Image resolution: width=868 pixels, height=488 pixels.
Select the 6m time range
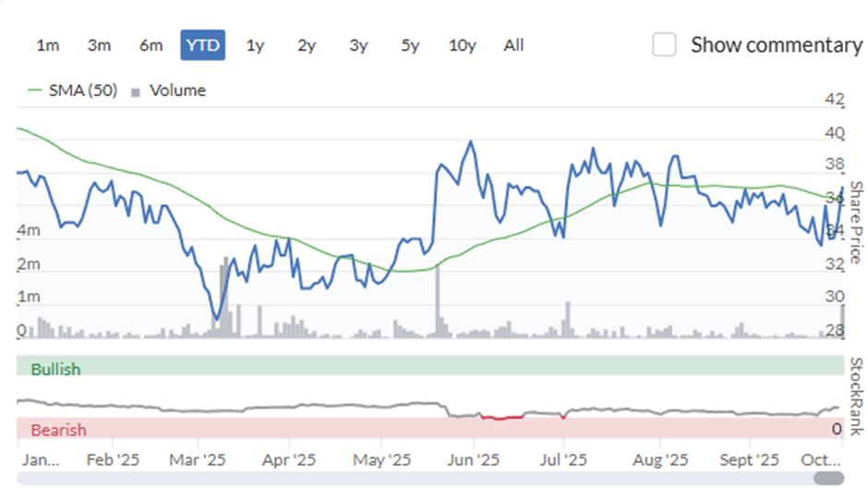pos(151,45)
